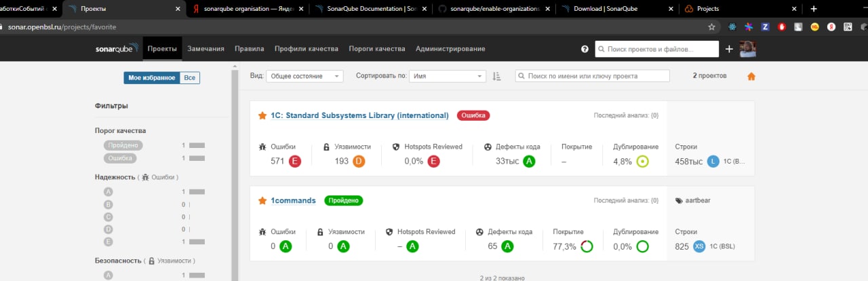Switch to Все projects
This screenshot has height=281, width=868.
coord(189,78)
